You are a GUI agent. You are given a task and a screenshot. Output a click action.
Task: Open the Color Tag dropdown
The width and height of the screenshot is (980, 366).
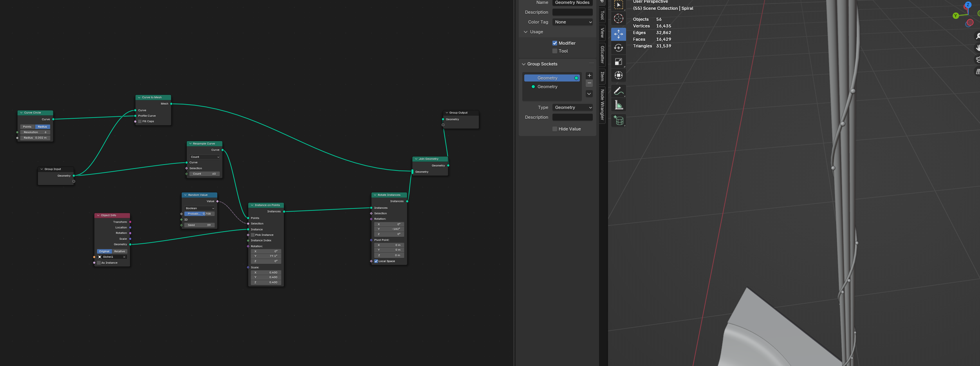tap(572, 22)
